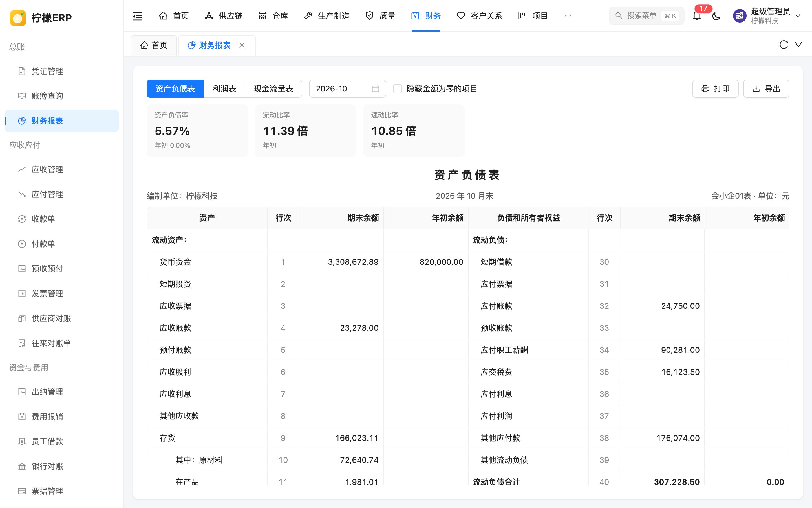Expand the 超级管理员 user menu chevron

click(x=798, y=16)
